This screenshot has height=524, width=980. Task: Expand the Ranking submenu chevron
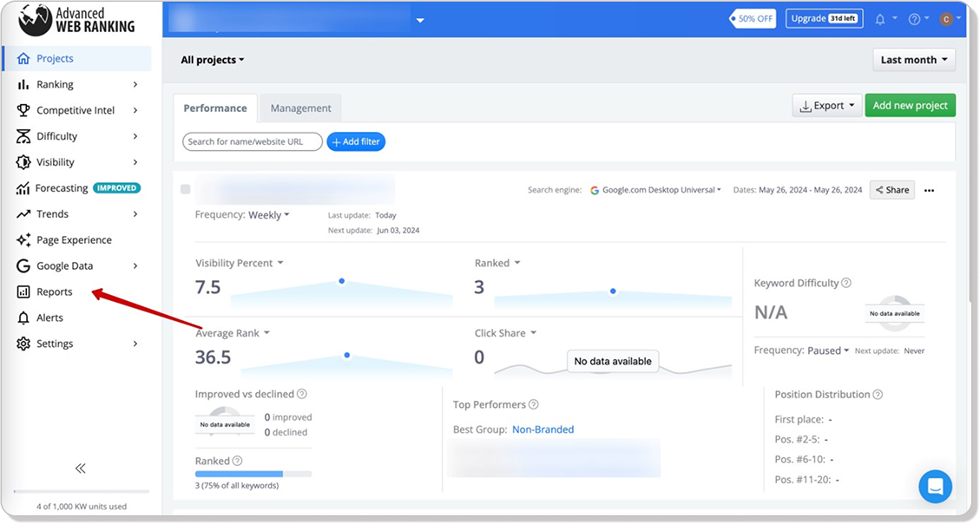click(135, 84)
